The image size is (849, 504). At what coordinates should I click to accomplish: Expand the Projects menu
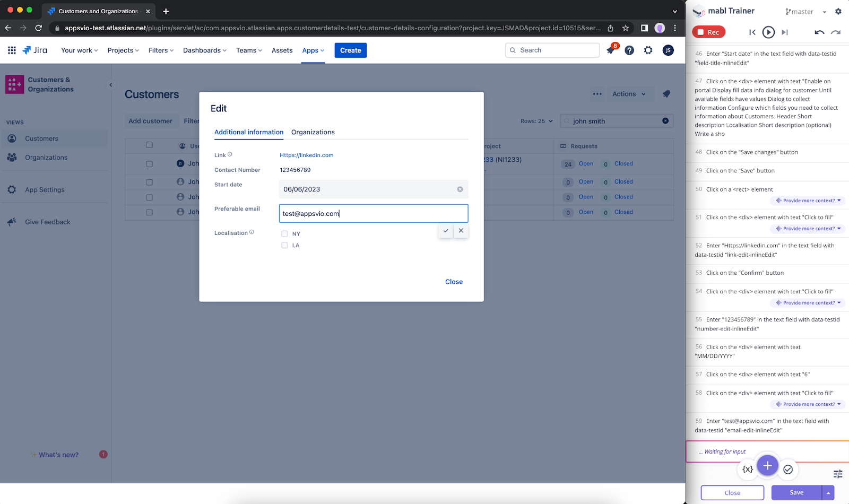pyautogui.click(x=123, y=50)
